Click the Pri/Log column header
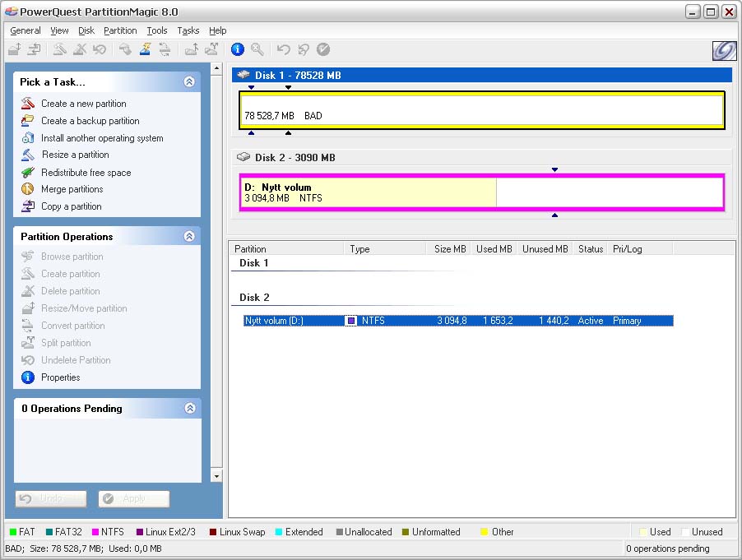This screenshot has width=742, height=560. [640, 249]
